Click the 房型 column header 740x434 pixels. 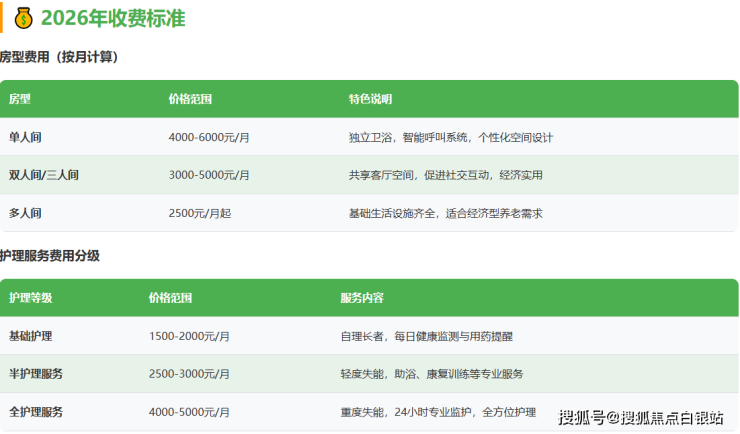(x=20, y=100)
